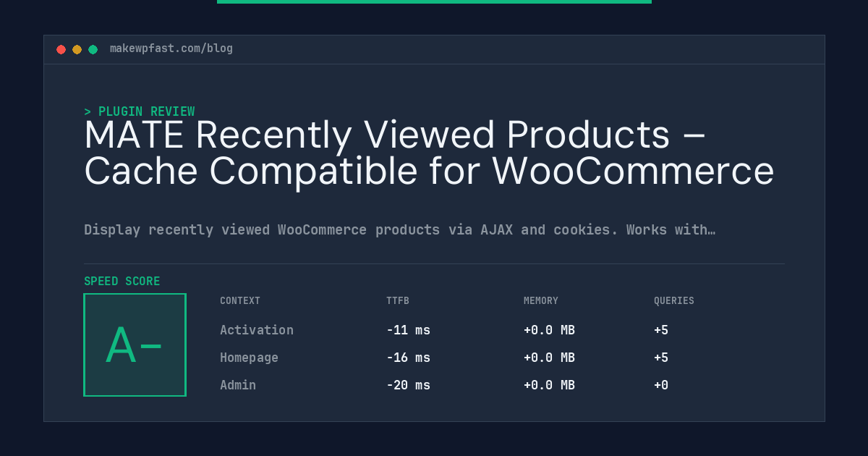Click the green window dot
868x456 pixels.
93,49
